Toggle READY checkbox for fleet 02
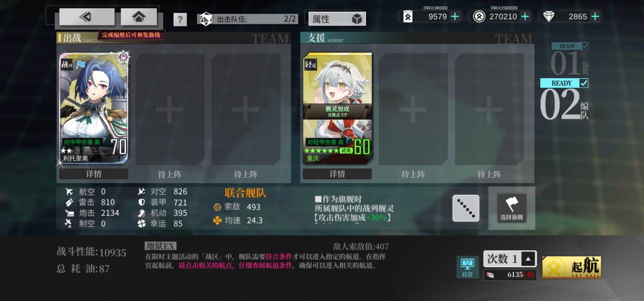The height and width of the screenshot is (301, 644). click(x=584, y=83)
